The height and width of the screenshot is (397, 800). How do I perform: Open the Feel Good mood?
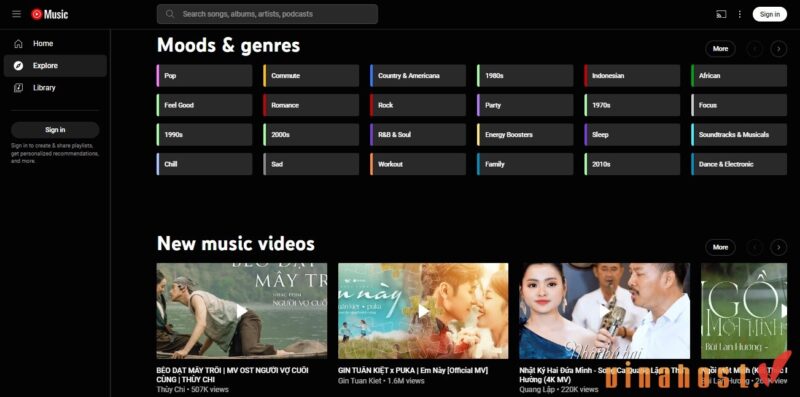(x=204, y=105)
